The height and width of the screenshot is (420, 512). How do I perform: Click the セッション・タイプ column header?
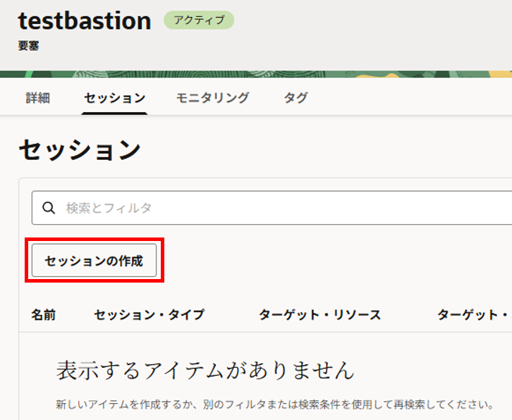click(x=149, y=314)
